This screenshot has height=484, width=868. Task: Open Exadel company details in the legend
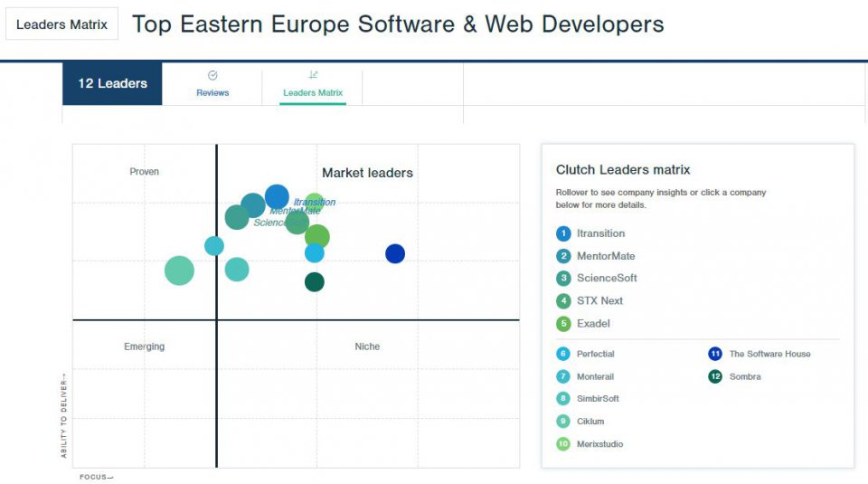pos(593,324)
